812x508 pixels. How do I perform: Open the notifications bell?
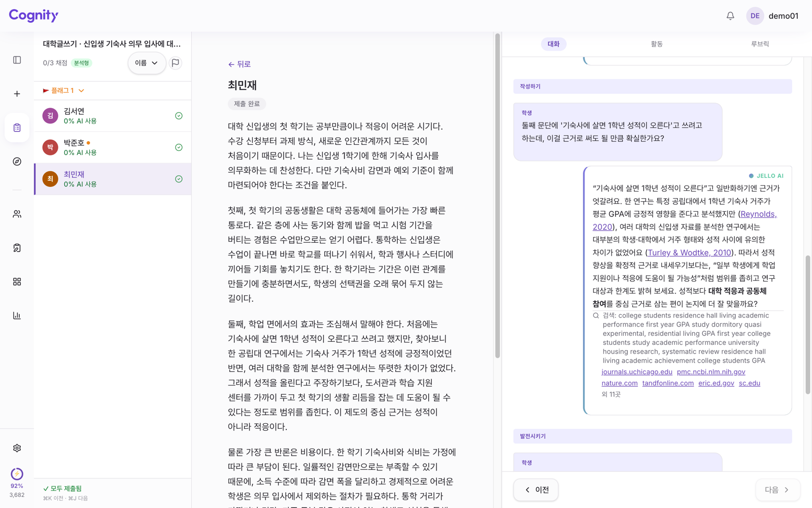tap(730, 16)
